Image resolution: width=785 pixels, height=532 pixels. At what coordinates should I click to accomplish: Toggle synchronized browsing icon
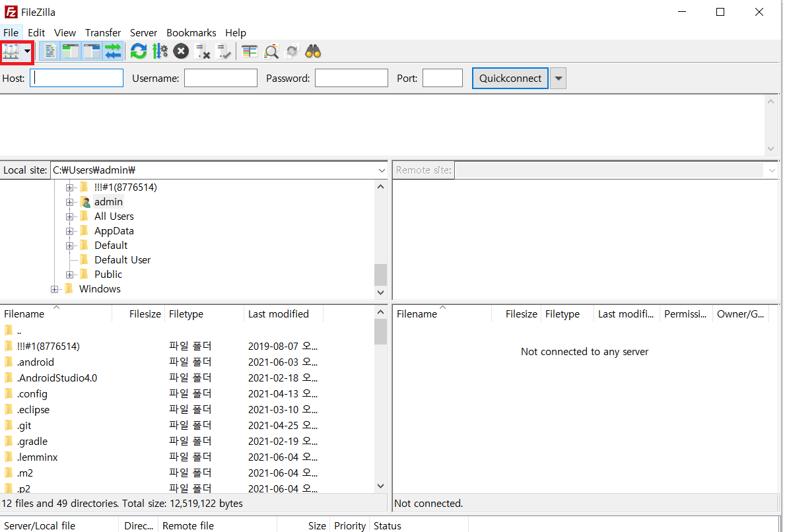(292, 51)
